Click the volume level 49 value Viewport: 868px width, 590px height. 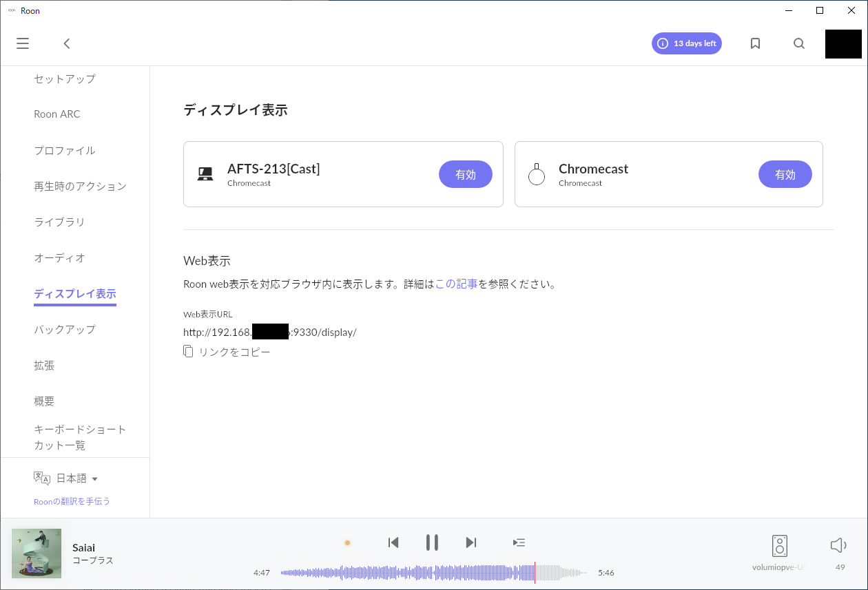coord(840,567)
